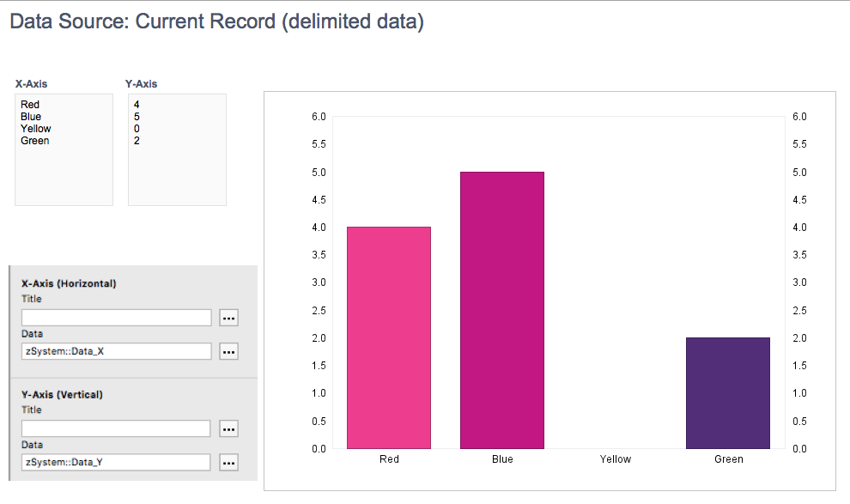The height and width of the screenshot is (504, 850).
Task: Click the Data Source page heading
Action: 217,21
